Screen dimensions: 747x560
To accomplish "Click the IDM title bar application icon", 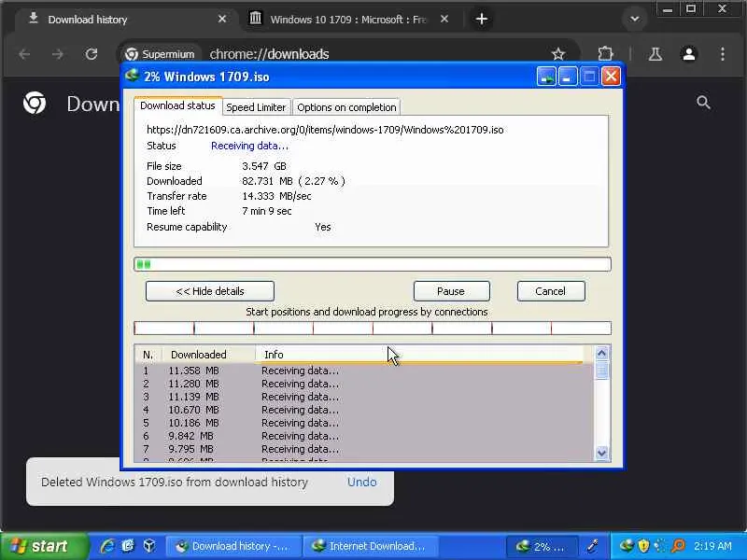I will (132, 77).
